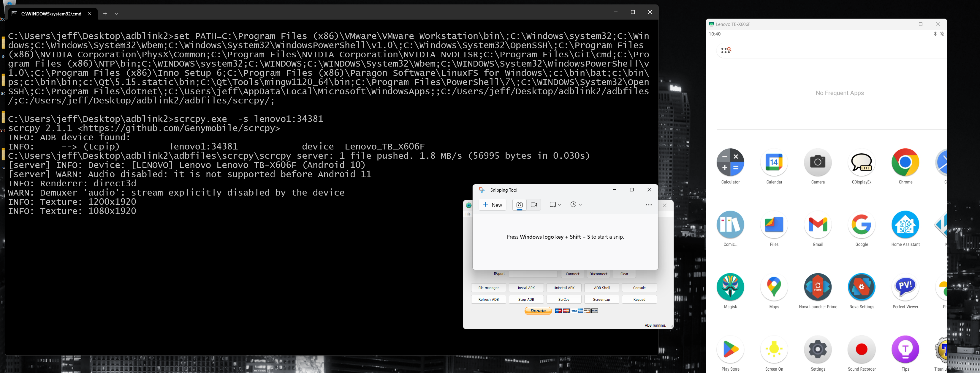Click the adbLink File menu

click(468, 214)
